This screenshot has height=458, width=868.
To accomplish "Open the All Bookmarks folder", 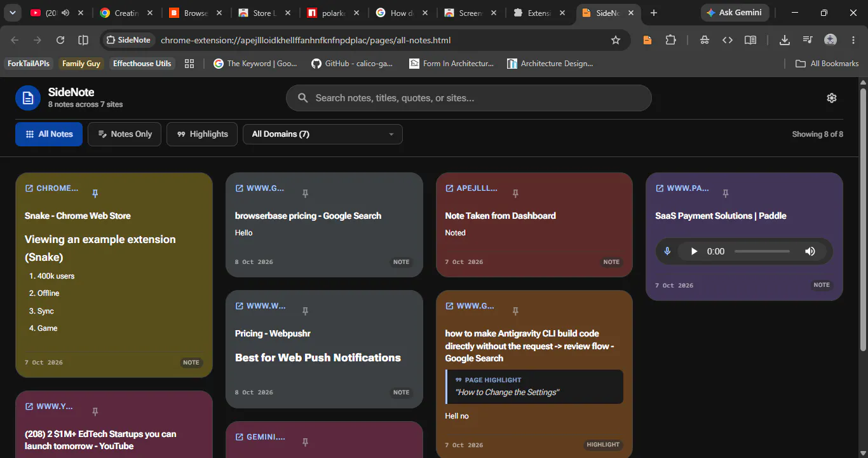I will 827,64.
